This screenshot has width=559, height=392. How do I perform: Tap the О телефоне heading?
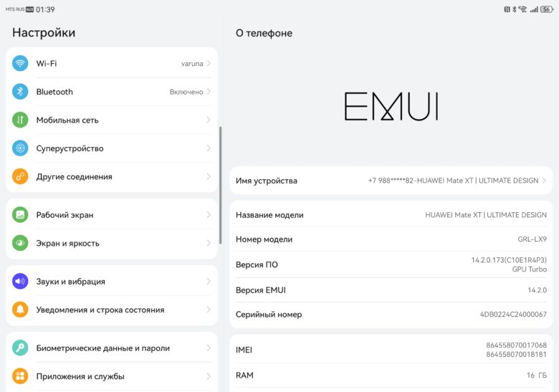click(x=264, y=33)
